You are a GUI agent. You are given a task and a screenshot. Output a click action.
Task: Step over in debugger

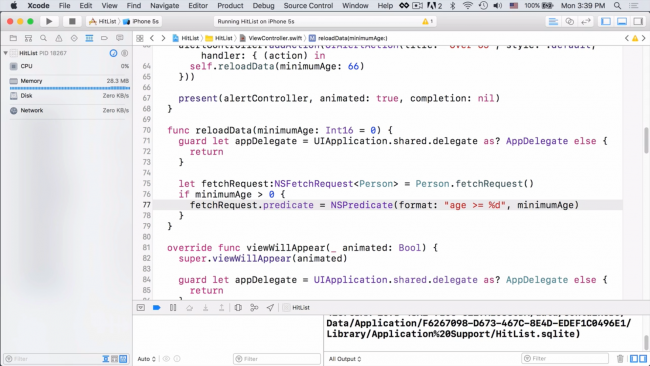189,308
